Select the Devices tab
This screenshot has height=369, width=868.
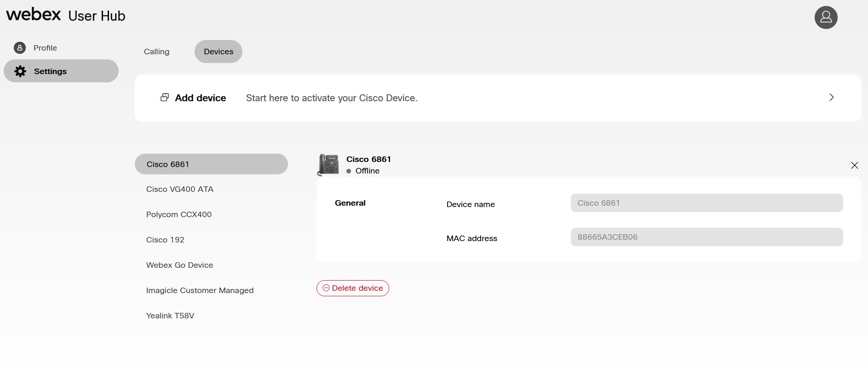[218, 52]
